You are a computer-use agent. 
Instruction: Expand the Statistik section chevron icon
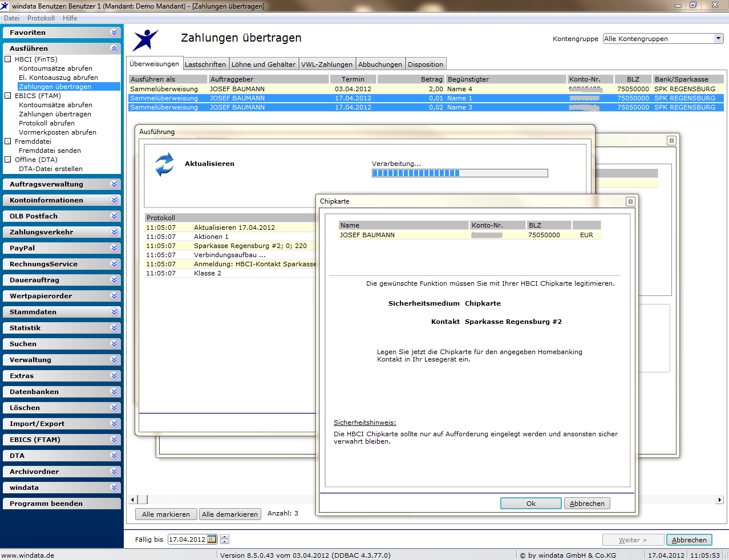tap(114, 328)
